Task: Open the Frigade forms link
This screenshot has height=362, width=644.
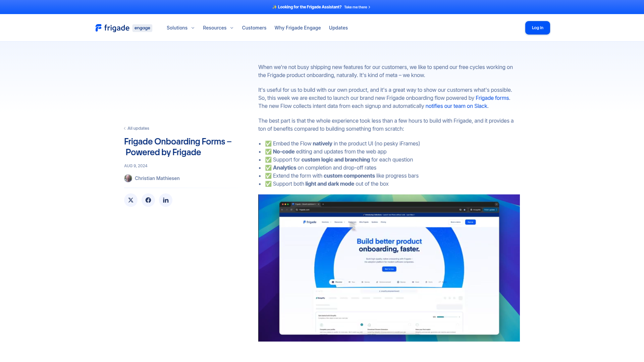Action: 492,98
